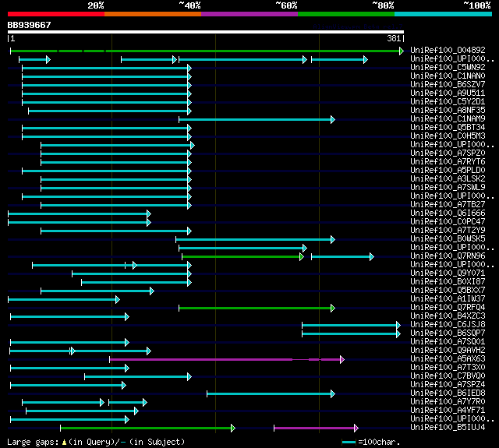Select the UniRef100_A7SPZ4 label

[448, 385]
